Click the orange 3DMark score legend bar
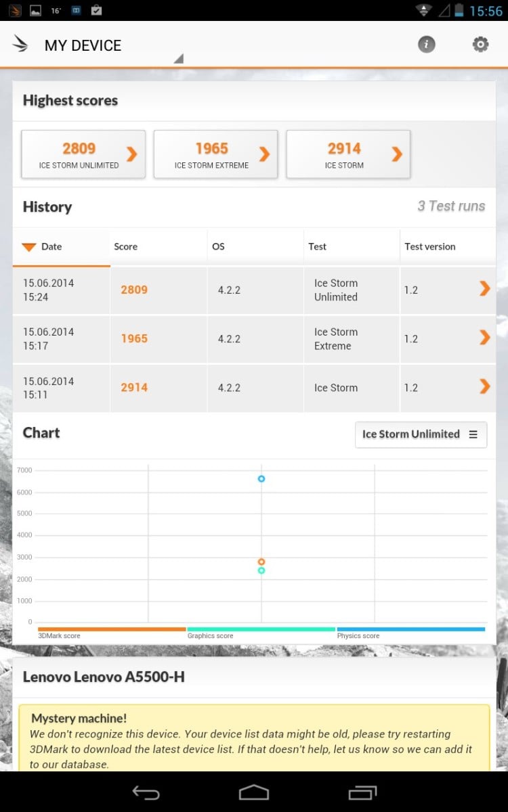Image resolution: width=508 pixels, height=812 pixels. 112,629
